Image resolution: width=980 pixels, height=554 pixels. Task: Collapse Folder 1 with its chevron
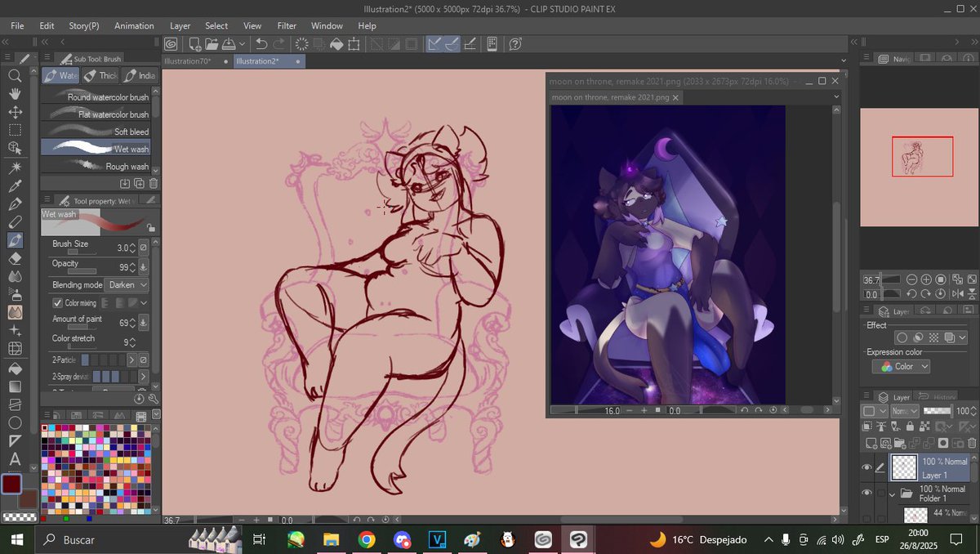(x=892, y=494)
